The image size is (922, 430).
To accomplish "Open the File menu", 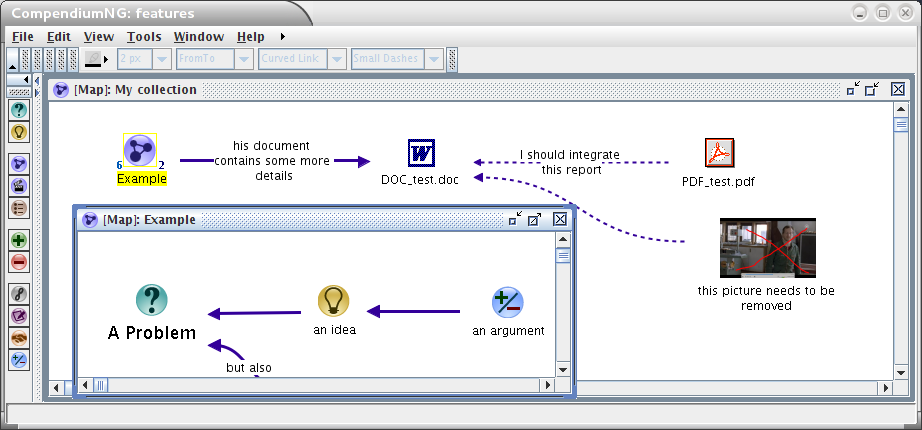I will 23,36.
